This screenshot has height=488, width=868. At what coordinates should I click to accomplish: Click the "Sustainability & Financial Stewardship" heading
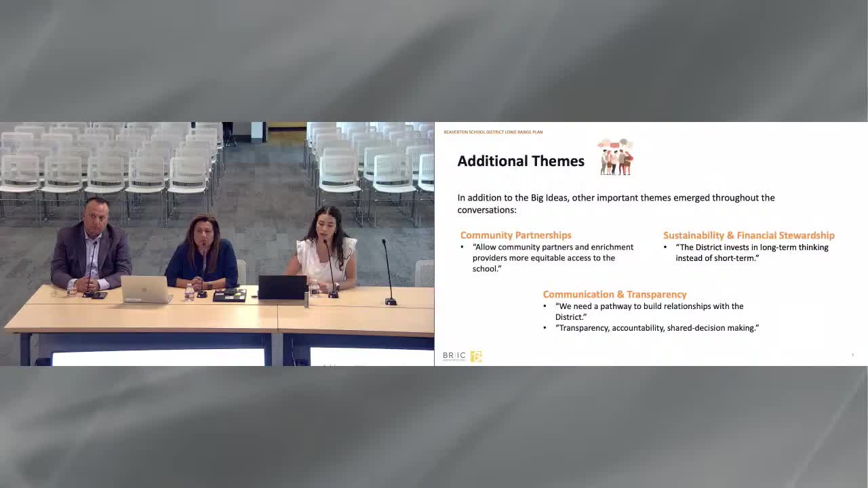(749, 235)
